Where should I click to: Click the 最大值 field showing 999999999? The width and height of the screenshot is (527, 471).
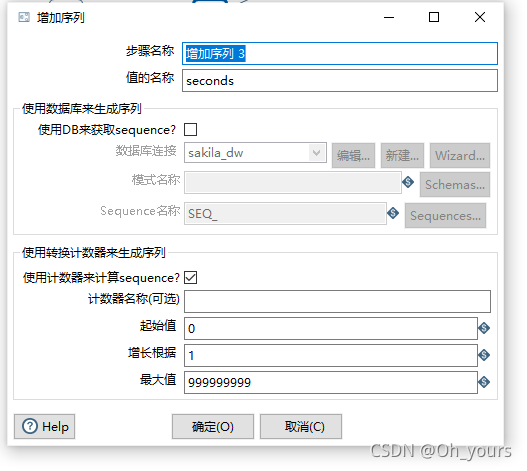pos(331,382)
